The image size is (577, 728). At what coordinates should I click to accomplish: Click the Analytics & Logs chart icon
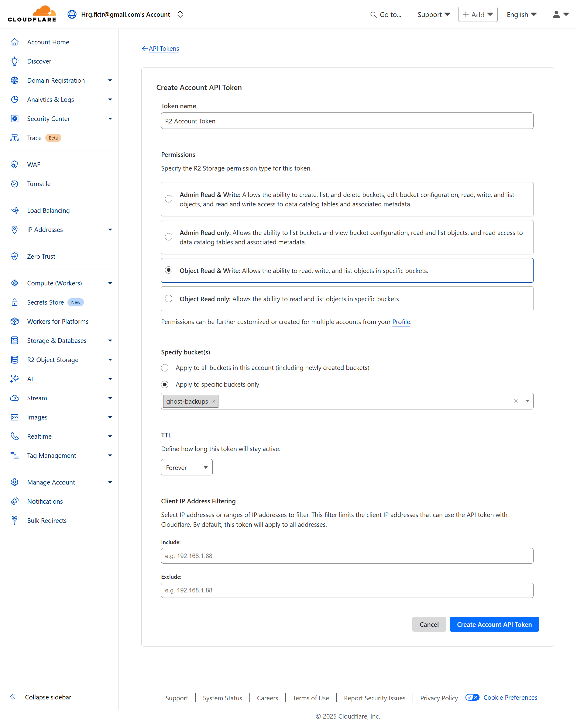pyautogui.click(x=15, y=99)
